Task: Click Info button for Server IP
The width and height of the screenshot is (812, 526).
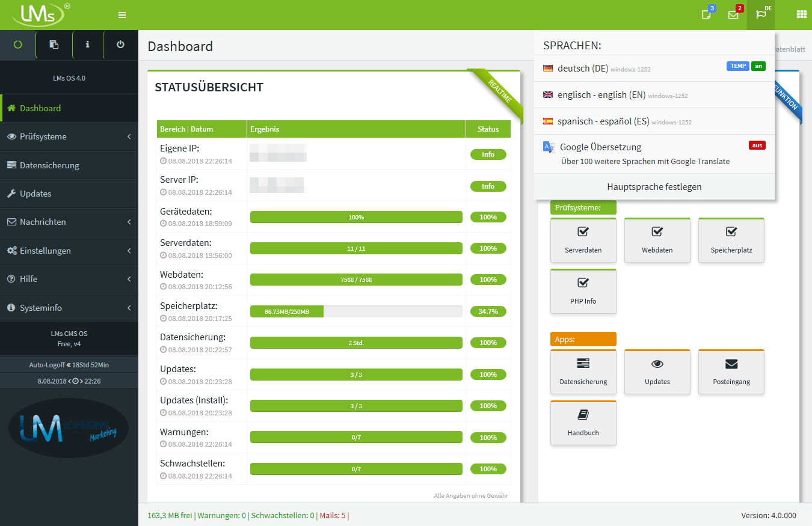Action: point(488,186)
